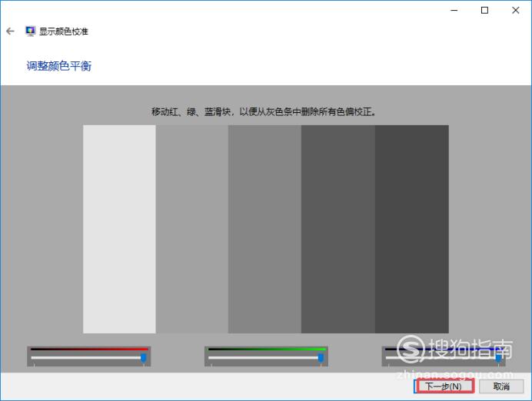Click the blue color balance slider thumb

coord(498,358)
